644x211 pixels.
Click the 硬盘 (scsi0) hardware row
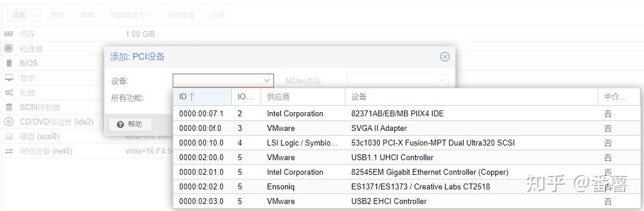53,136
